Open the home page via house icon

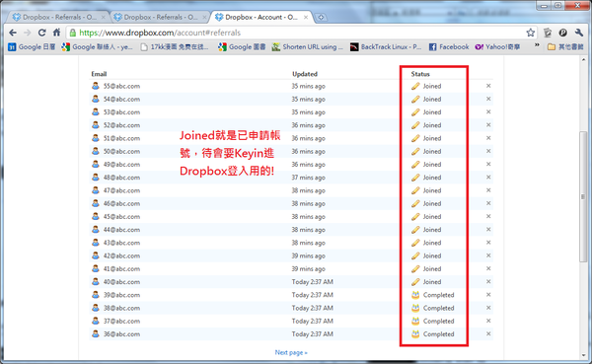point(56,33)
